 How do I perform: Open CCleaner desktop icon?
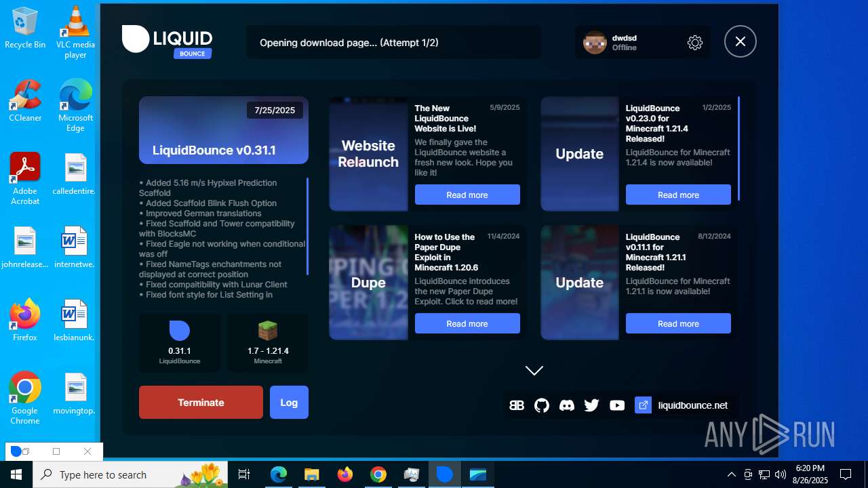click(x=25, y=101)
